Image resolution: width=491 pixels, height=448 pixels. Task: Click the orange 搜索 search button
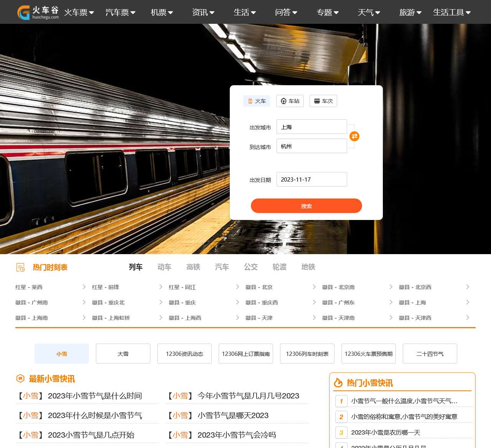(x=306, y=206)
